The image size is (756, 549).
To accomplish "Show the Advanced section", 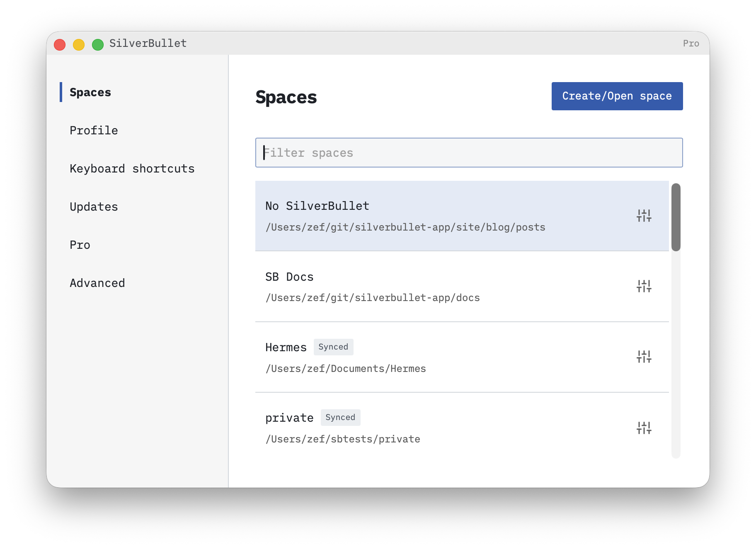I will [x=97, y=283].
